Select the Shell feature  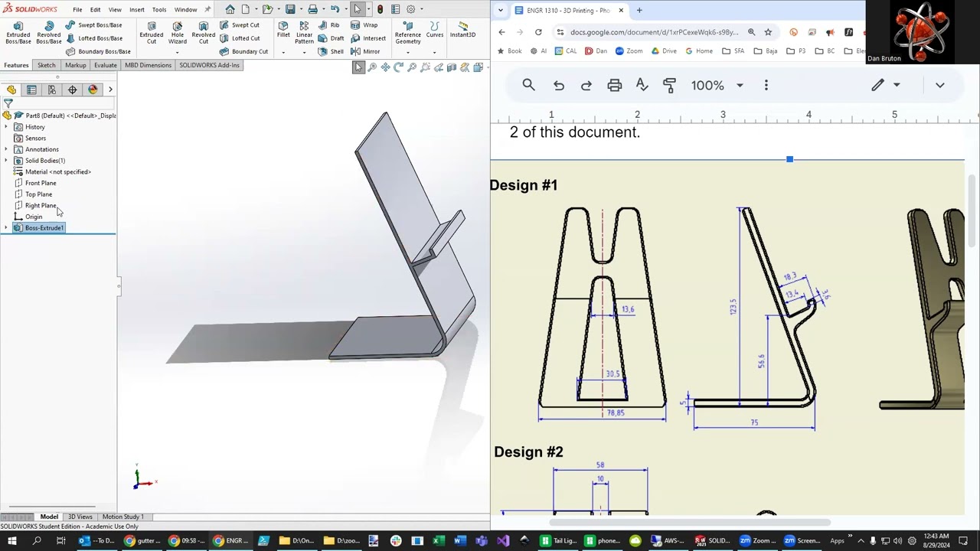331,51
